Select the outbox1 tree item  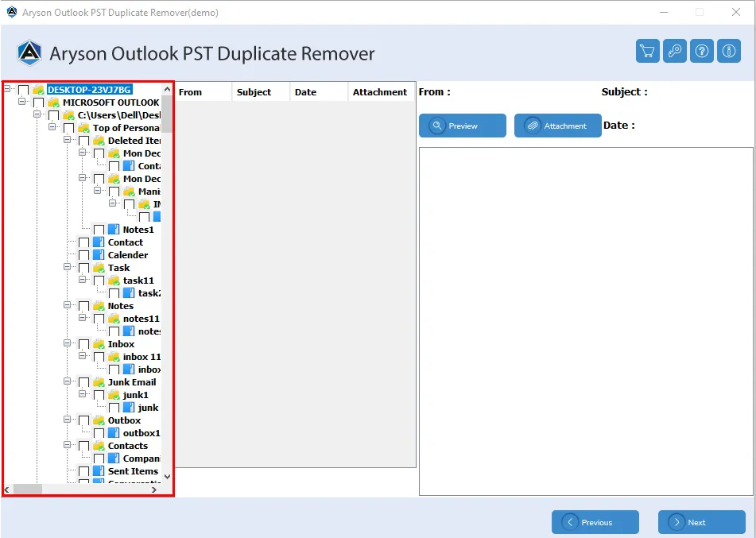[x=142, y=433]
